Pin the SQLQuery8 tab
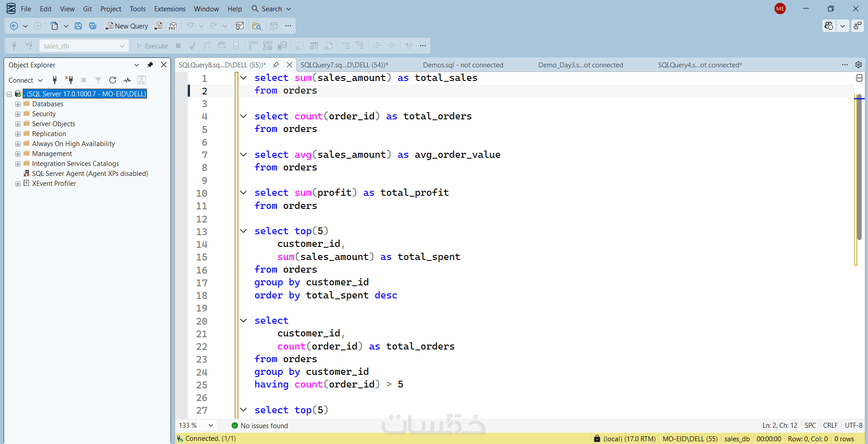 coord(276,65)
